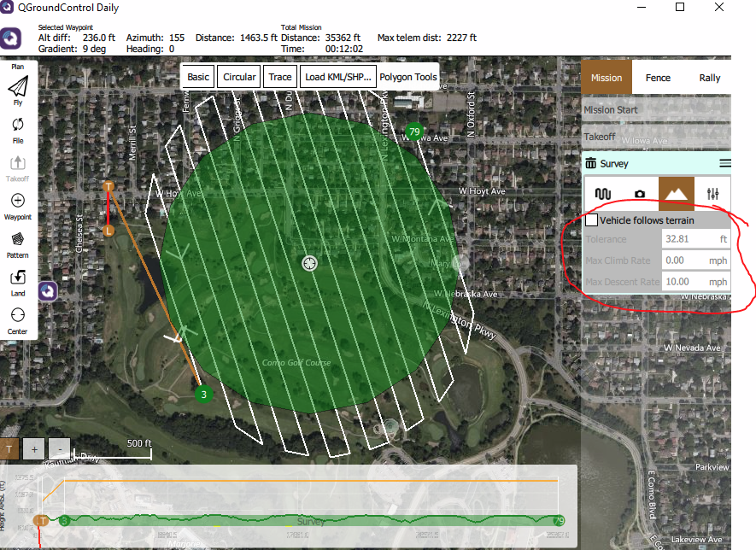Select the survey grid transect icon
This screenshot has height=550, width=756.
tap(603, 194)
